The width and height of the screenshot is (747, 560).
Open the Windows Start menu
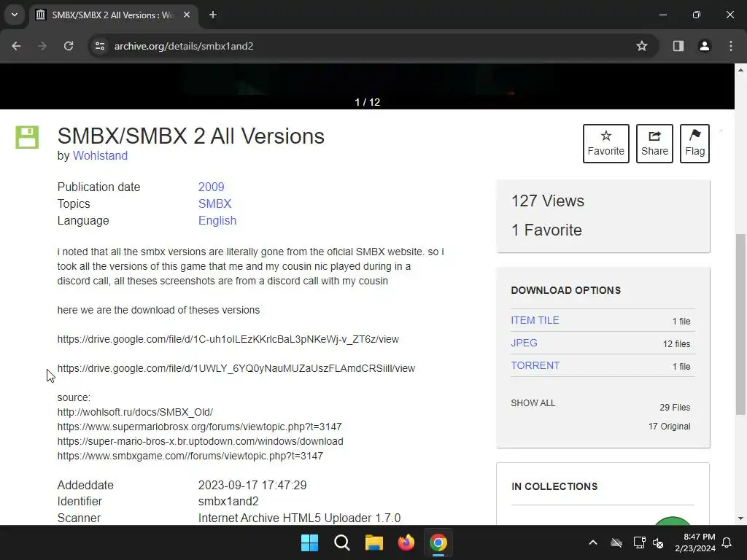tap(309, 542)
